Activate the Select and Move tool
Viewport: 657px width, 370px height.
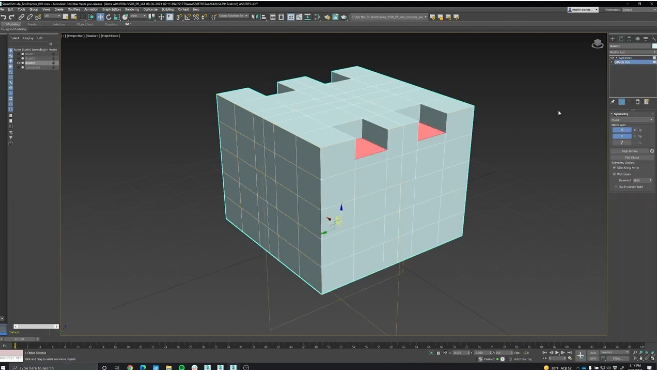pos(100,17)
